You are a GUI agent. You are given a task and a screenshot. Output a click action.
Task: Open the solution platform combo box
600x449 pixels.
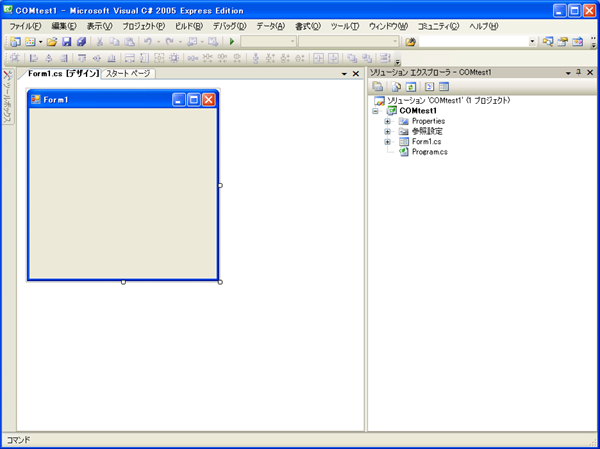click(349, 42)
